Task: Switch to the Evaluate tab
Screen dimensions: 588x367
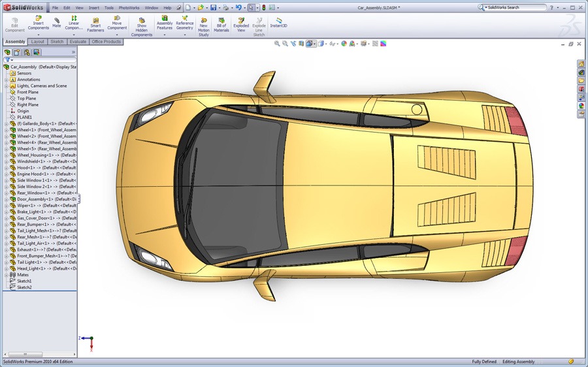Action: [78, 42]
